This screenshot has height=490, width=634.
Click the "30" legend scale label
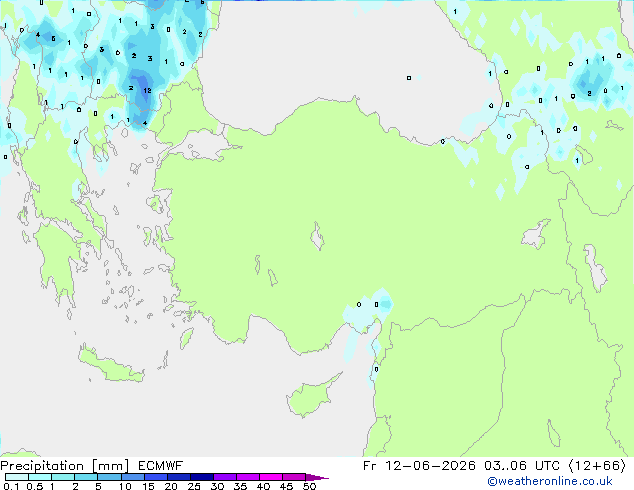pos(217,486)
